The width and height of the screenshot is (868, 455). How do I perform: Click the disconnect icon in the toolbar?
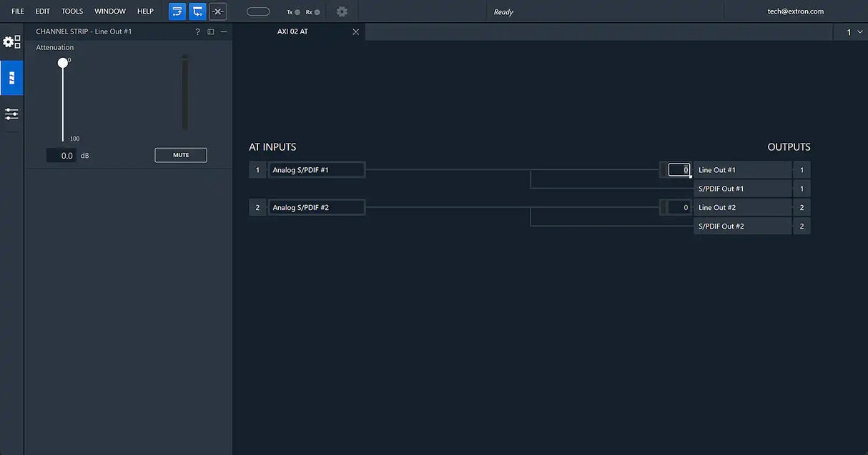[x=217, y=11]
